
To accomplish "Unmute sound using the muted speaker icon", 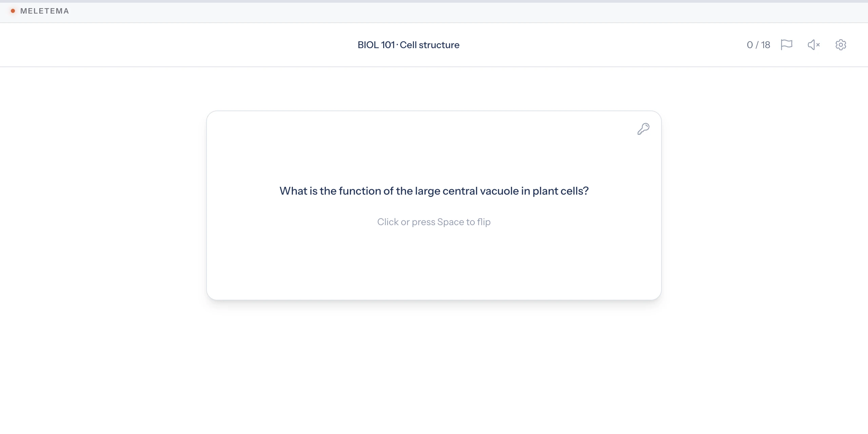I will click(x=813, y=45).
